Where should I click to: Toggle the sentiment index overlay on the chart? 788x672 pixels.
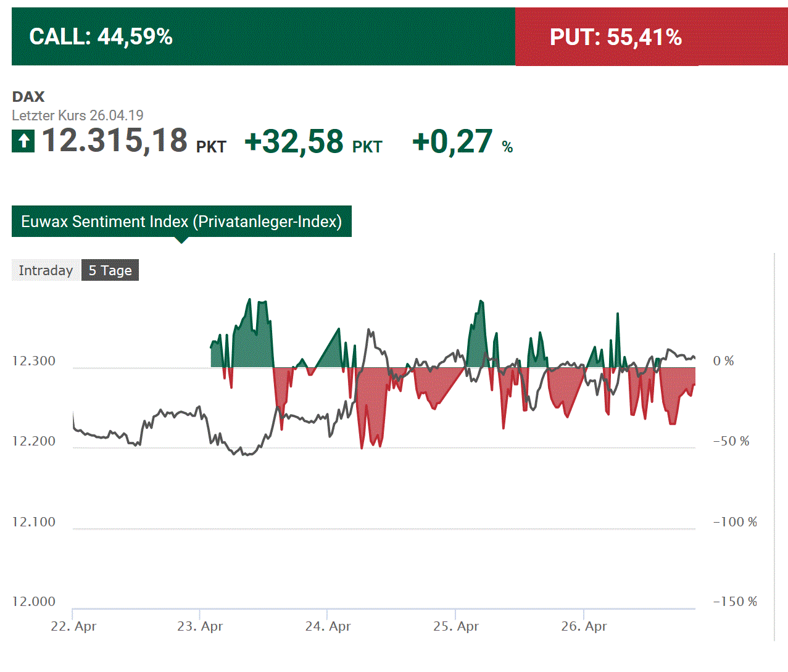[181, 222]
